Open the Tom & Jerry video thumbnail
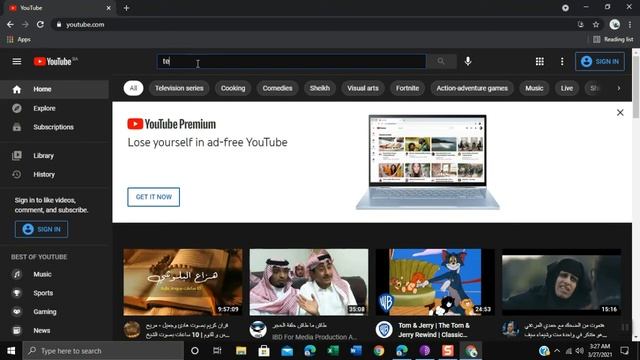Image resolution: width=640 pixels, height=360 pixels. click(x=435, y=282)
